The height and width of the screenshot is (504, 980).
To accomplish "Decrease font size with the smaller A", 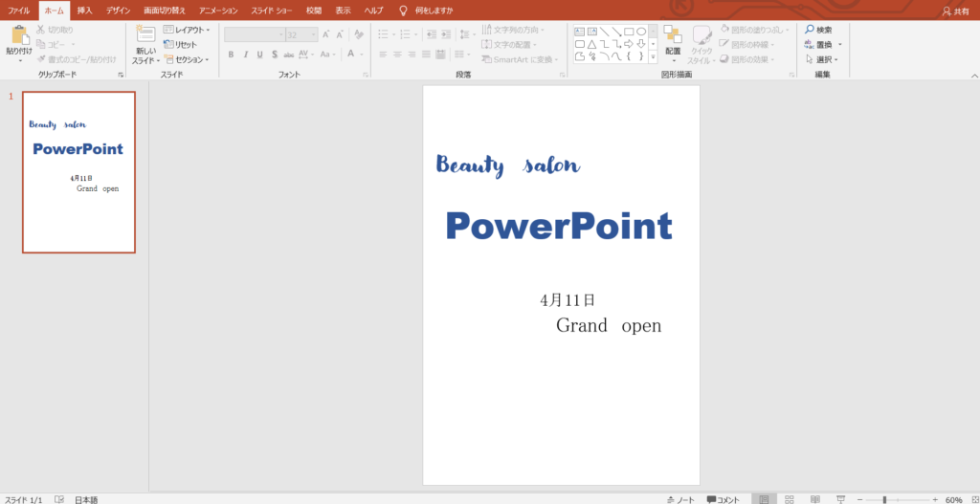I will click(x=340, y=35).
